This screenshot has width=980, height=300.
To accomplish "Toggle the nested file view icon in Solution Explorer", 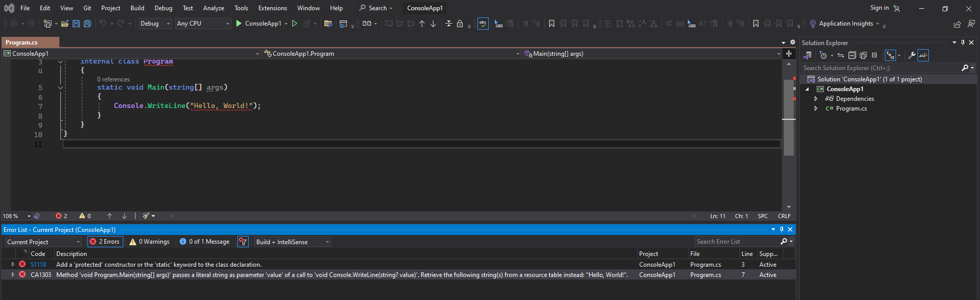I will pyautogui.click(x=890, y=55).
